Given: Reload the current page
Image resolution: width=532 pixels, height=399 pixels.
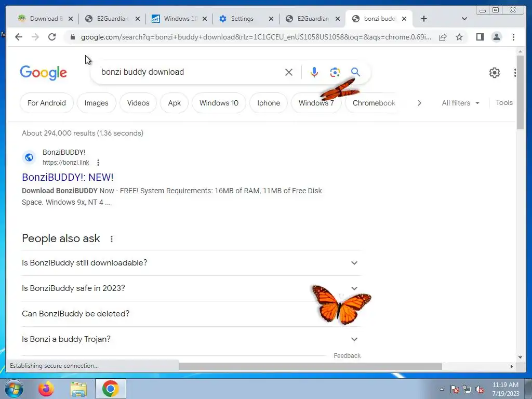Looking at the screenshot, I should (52, 37).
